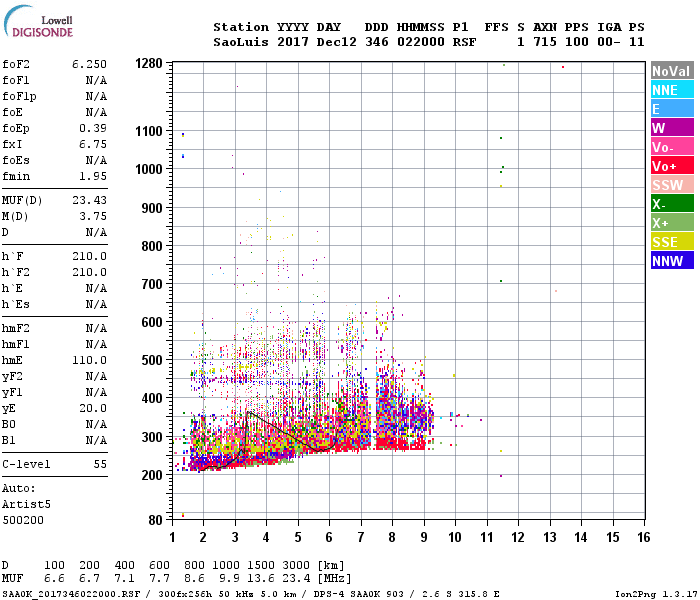Select the NoVal legend swatch
Viewport: 700px width, 600px height.
pyautogui.click(x=672, y=71)
